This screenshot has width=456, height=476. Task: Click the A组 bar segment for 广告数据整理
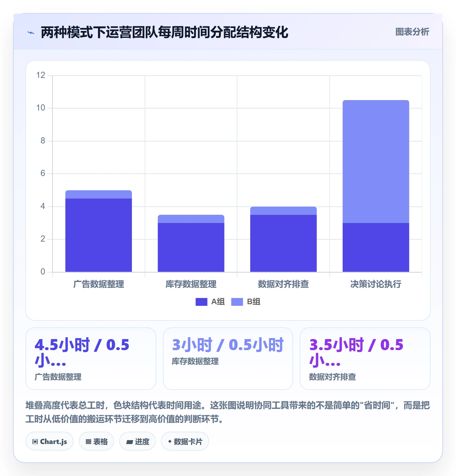click(99, 235)
